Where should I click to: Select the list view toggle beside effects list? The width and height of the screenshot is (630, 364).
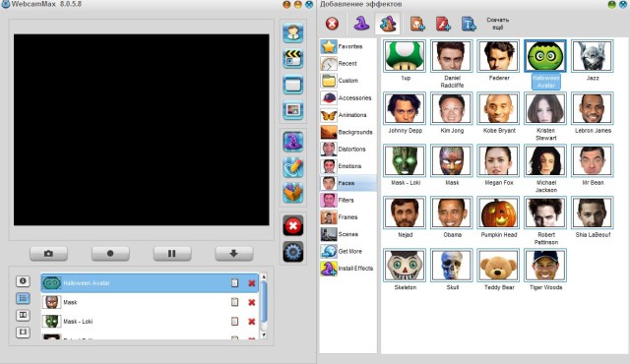[x=23, y=298]
